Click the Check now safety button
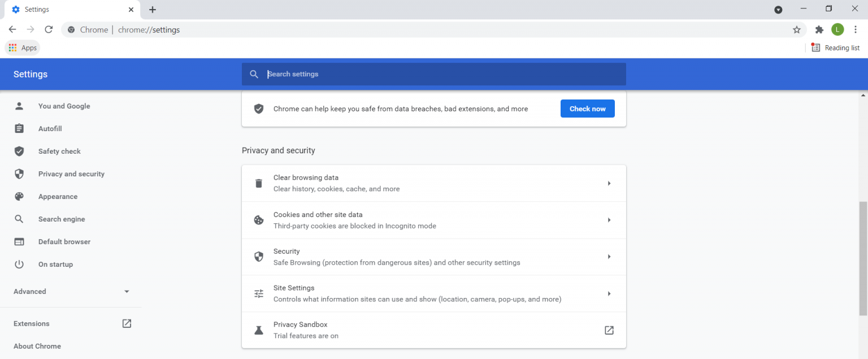This screenshot has height=359, width=868. 588,108
